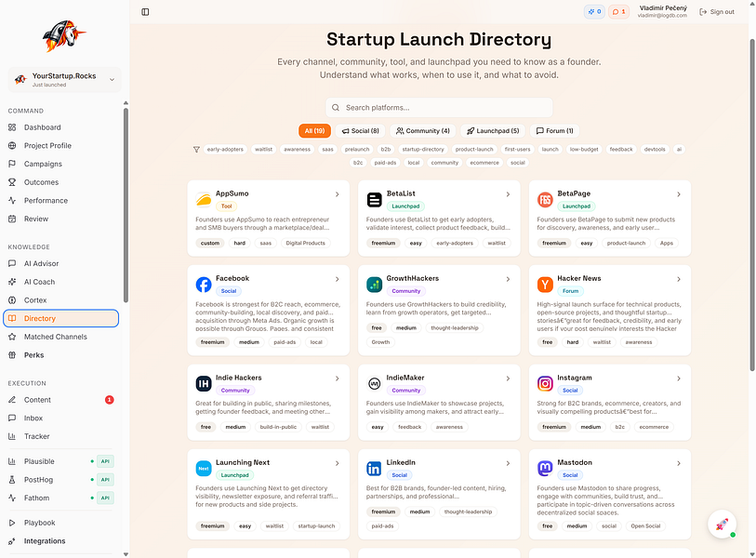Click the BetaPage logo icon
The width and height of the screenshot is (756, 558).
[545, 199]
